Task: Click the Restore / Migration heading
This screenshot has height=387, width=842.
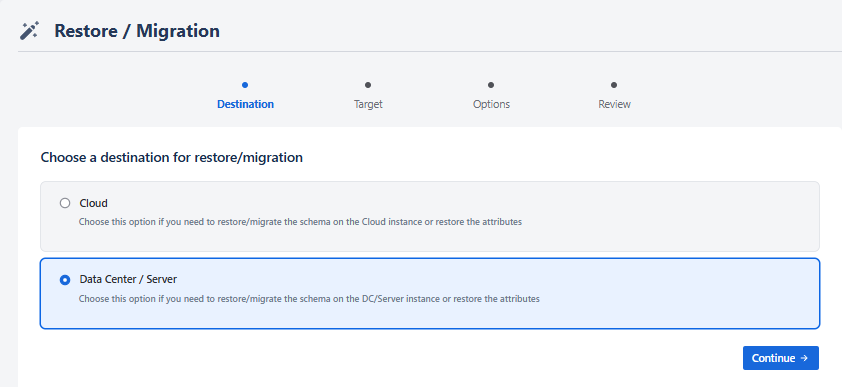Action: (137, 31)
